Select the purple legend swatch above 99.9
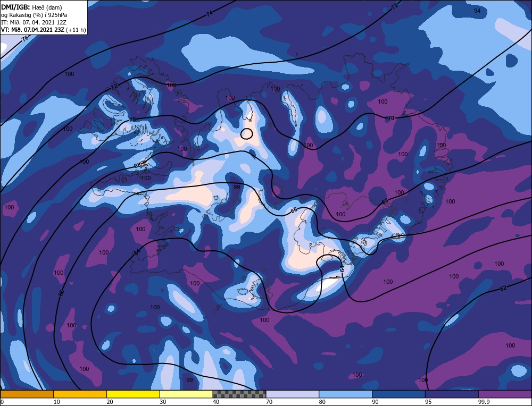 [x=505, y=394]
